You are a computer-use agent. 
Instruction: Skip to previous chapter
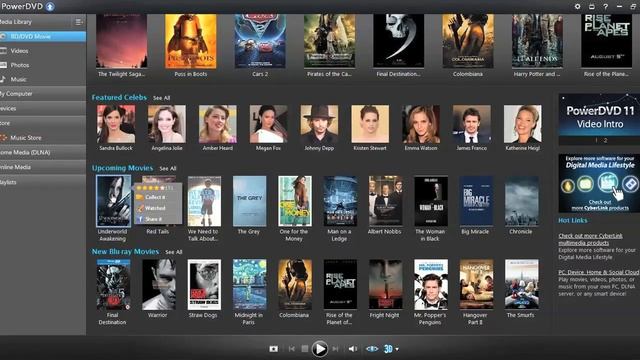tap(291, 349)
